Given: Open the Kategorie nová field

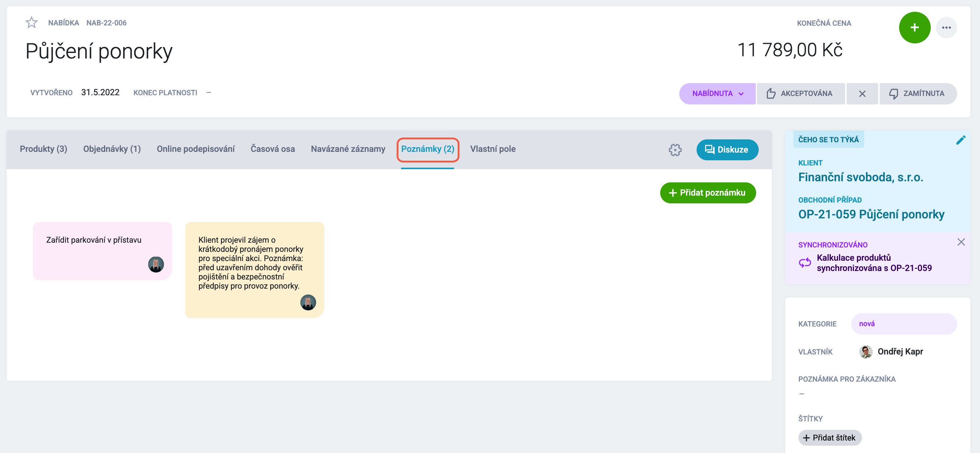Looking at the screenshot, I should [904, 324].
